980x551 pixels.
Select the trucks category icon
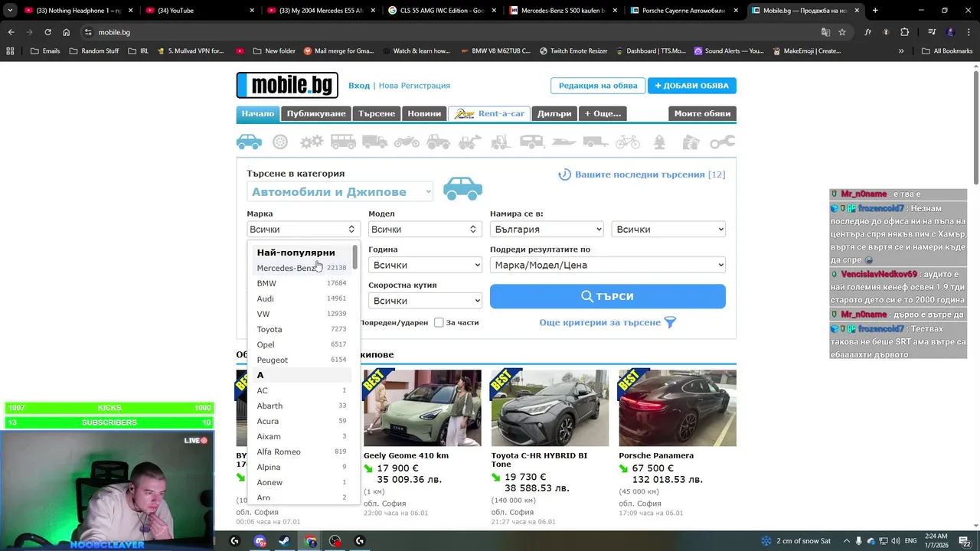(x=374, y=142)
